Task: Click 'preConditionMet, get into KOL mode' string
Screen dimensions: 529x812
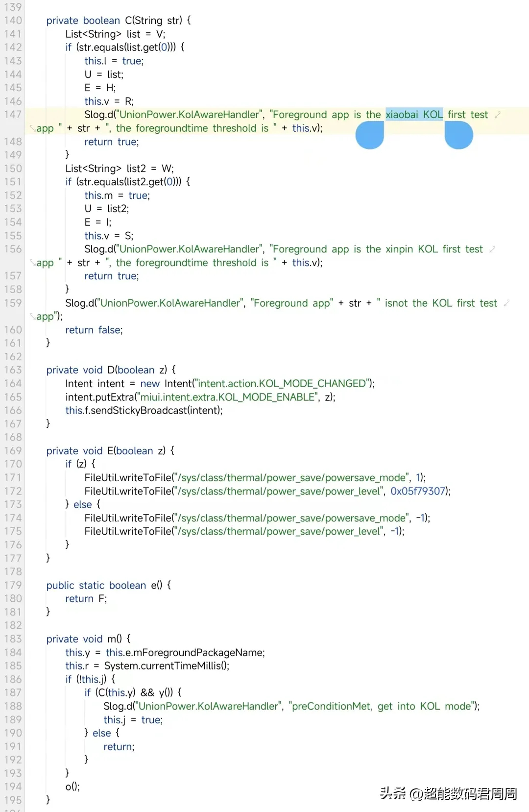Action: pos(382,707)
